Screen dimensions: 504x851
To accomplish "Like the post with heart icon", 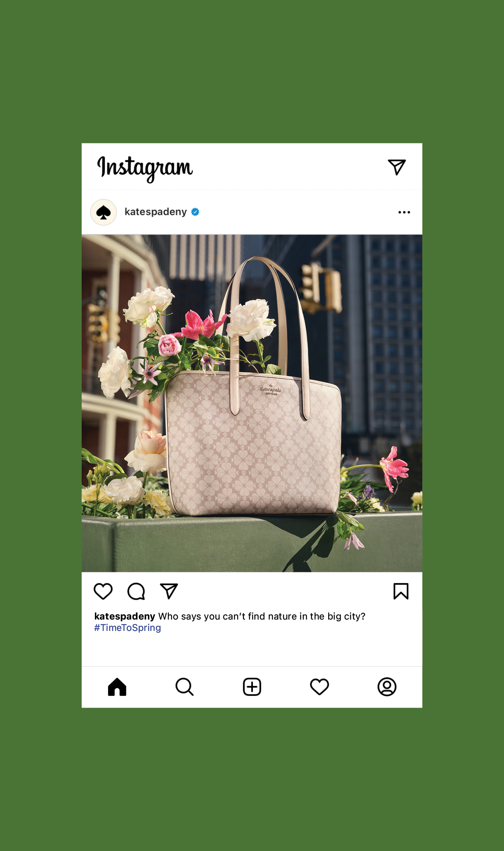I will 103,591.
